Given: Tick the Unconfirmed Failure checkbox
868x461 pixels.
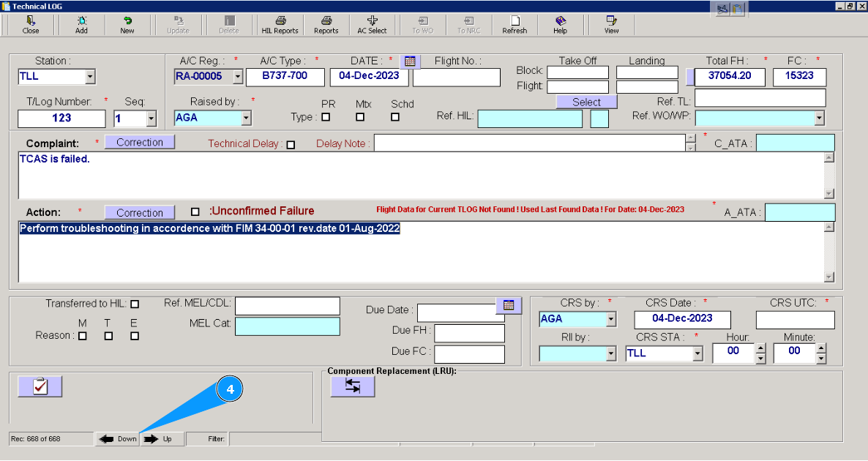Looking at the screenshot, I should (x=195, y=211).
